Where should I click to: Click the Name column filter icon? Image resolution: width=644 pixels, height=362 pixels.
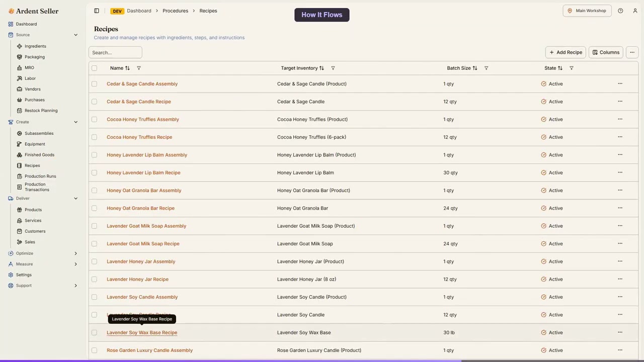[x=139, y=68]
